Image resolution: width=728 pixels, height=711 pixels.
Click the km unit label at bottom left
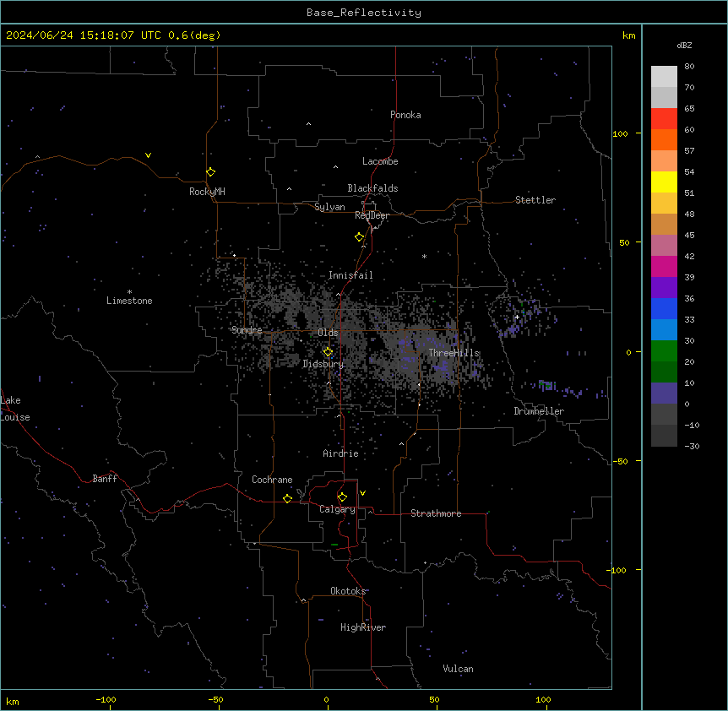pyautogui.click(x=12, y=702)
